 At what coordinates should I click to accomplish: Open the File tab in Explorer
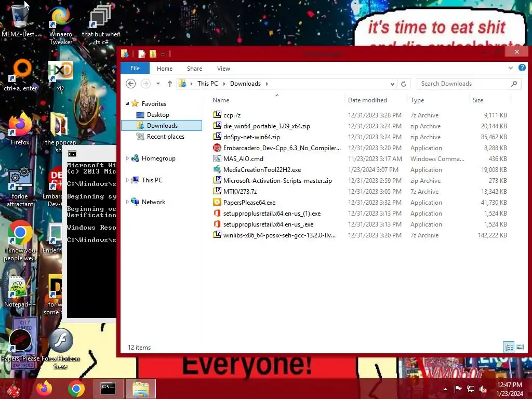point(135,68)
